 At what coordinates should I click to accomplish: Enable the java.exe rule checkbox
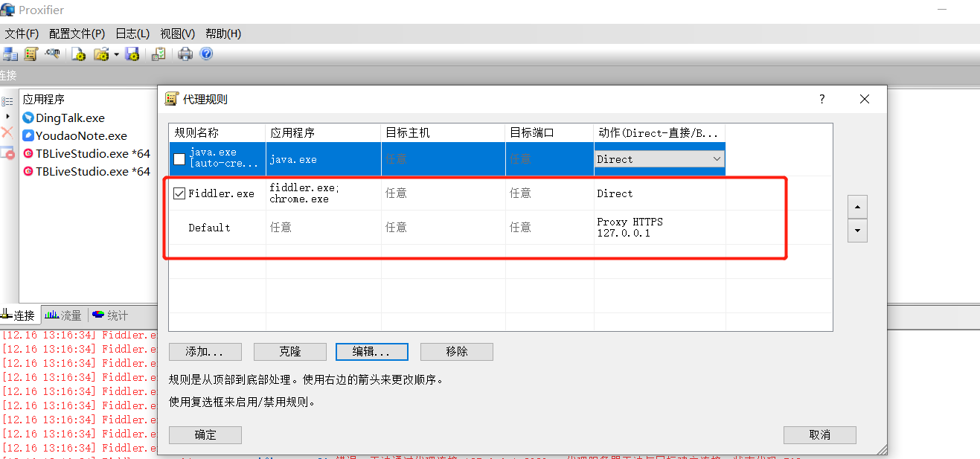(x=179, y=159)
